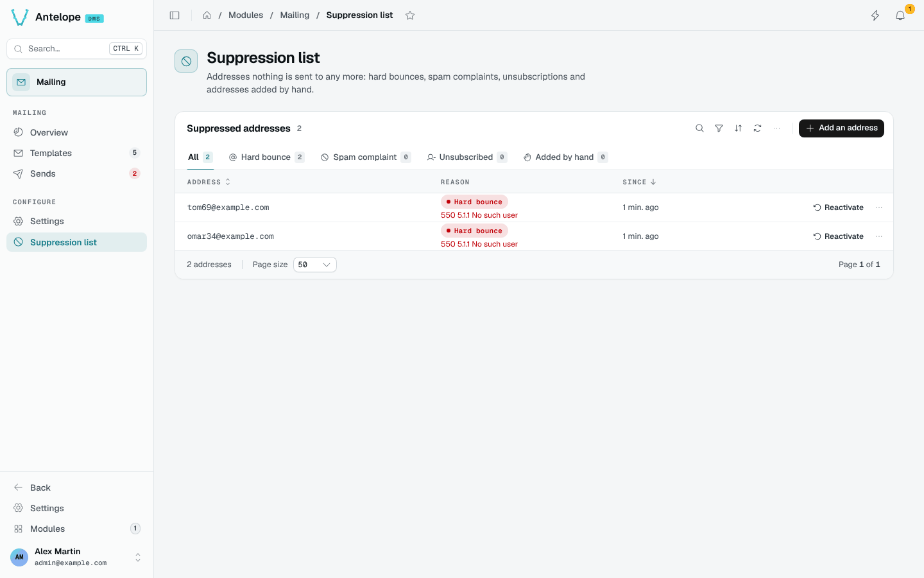This screenshot has width=924, height=578.
Task: Open Sends in the sidebar
Action: (76, 173)
